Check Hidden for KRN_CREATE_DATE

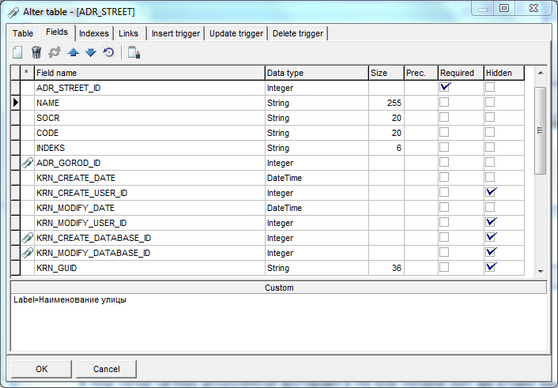click(490, 177)
